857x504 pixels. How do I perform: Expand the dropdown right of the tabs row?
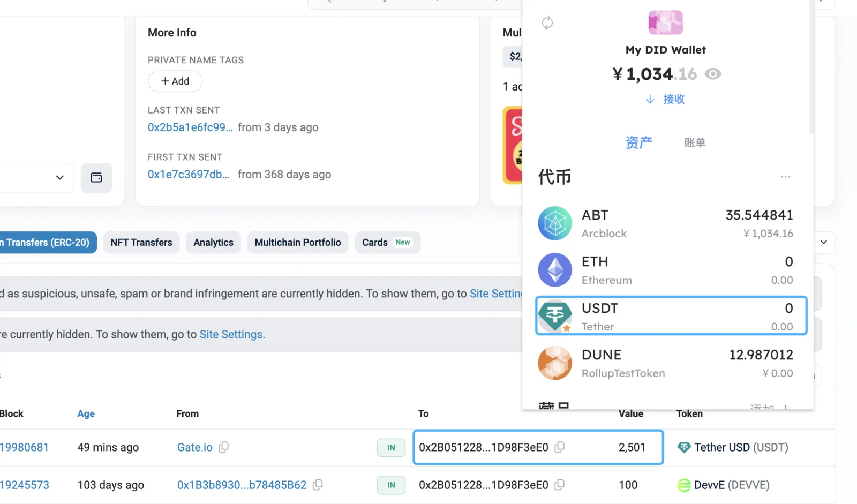pyautogui.click(x=824, y=243)
